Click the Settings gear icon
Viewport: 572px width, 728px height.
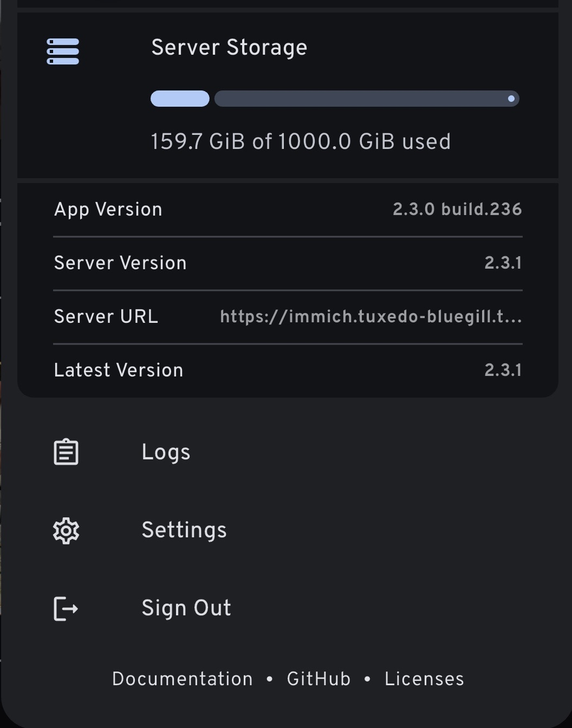tap(66, 530)
